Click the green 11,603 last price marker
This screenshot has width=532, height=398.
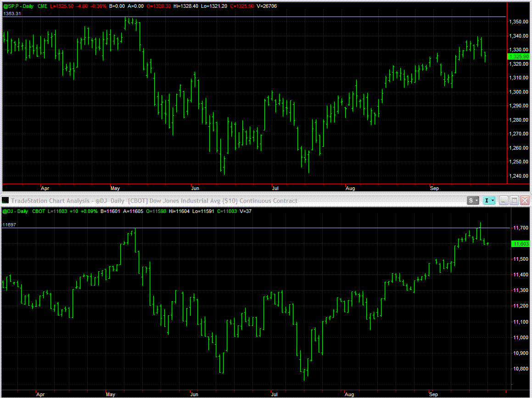point(521,244)
